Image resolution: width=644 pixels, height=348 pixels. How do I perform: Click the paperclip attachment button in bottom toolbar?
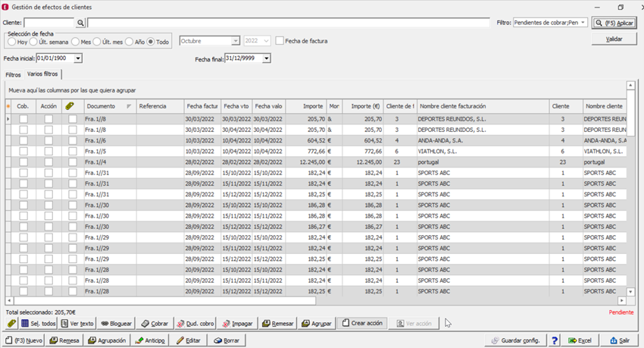[11, 323]
